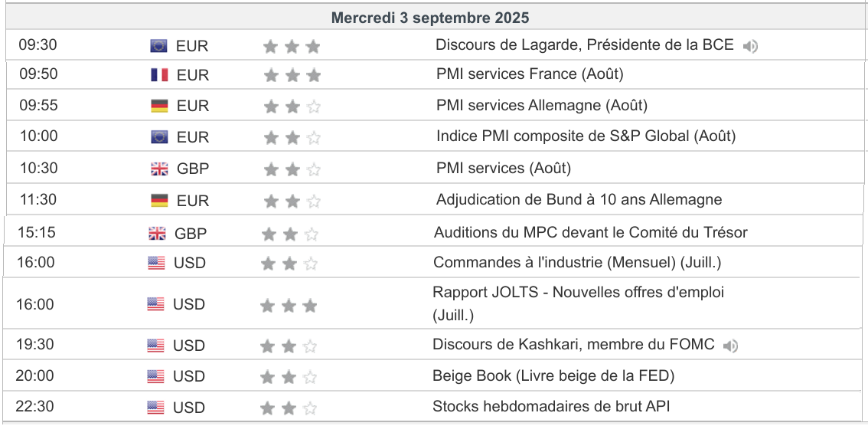The image size is (868, 426).
Task: Open Adjudication de Bund à 10 ans
Action: (x=579, y=201)
